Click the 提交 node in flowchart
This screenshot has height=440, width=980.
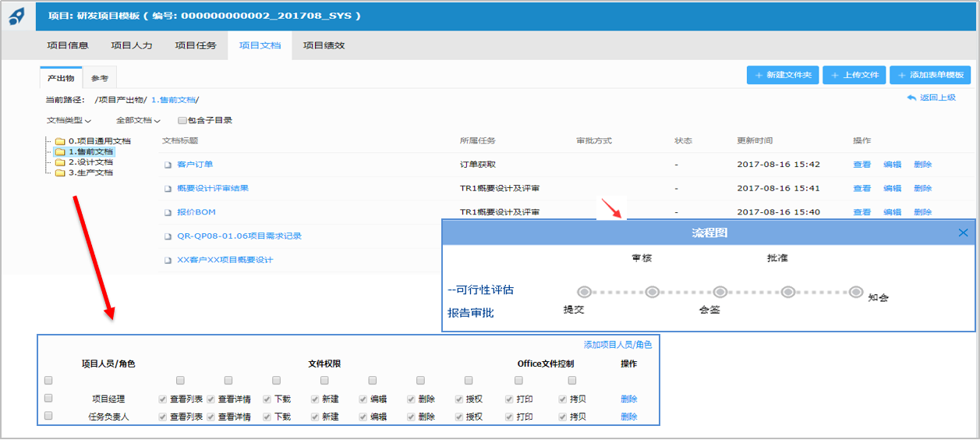pyautogui.click(x=585, y=293)
